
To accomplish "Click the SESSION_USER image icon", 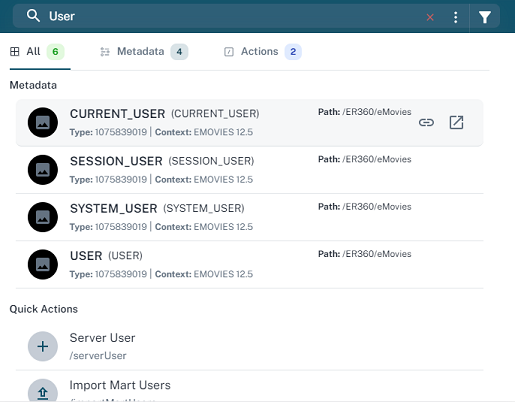I will 43,170.
